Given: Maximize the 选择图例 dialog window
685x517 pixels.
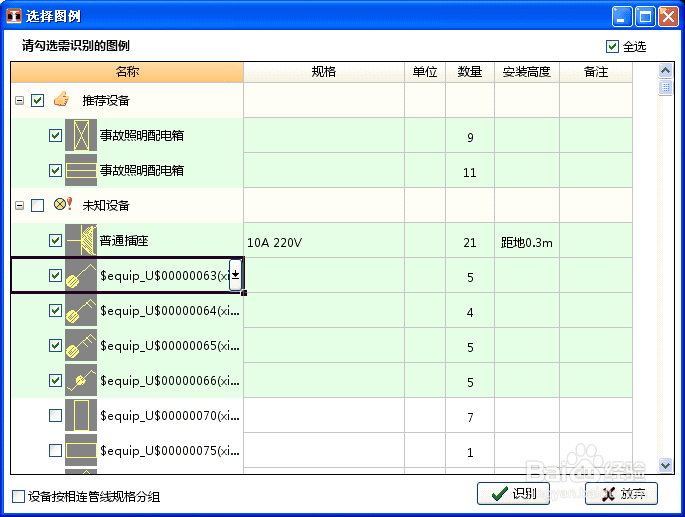Looking at the screenshot, I should [645, 17].
